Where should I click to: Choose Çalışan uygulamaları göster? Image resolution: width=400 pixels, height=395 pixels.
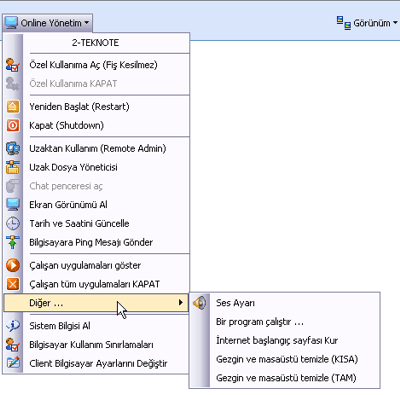pyautogui.click(x=96, y=265)
